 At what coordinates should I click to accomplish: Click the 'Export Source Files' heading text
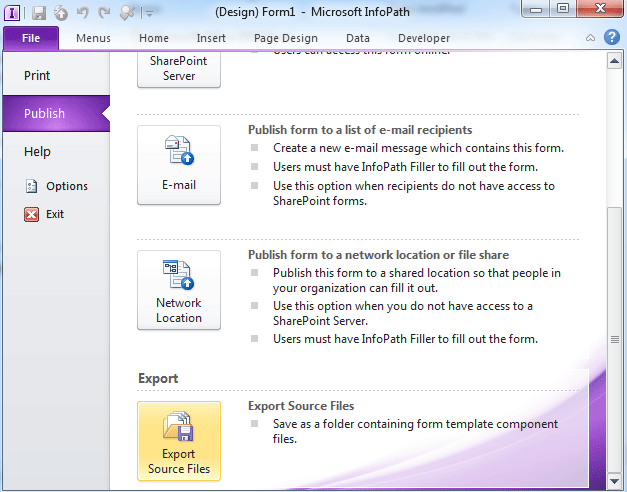pos(301,406)
